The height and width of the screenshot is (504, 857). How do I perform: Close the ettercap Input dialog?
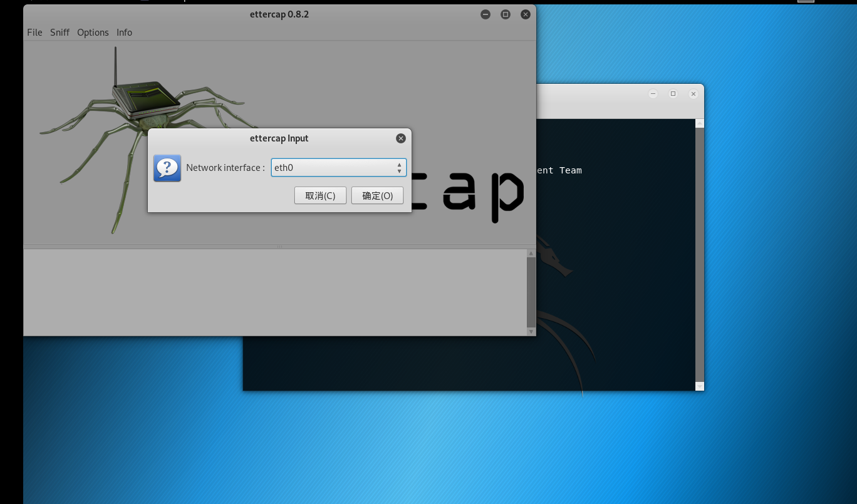401,138
